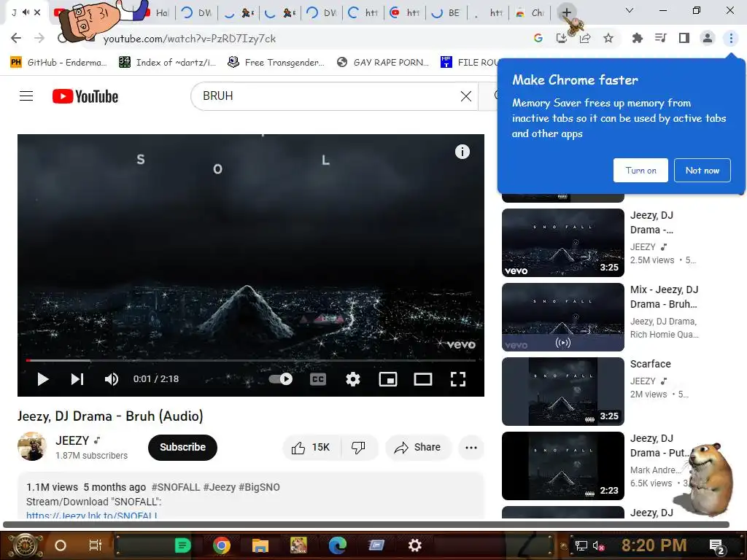The width and height of the screenshot is (747, 560).
Task: Skip to next video in player
Action: (77, 379)
